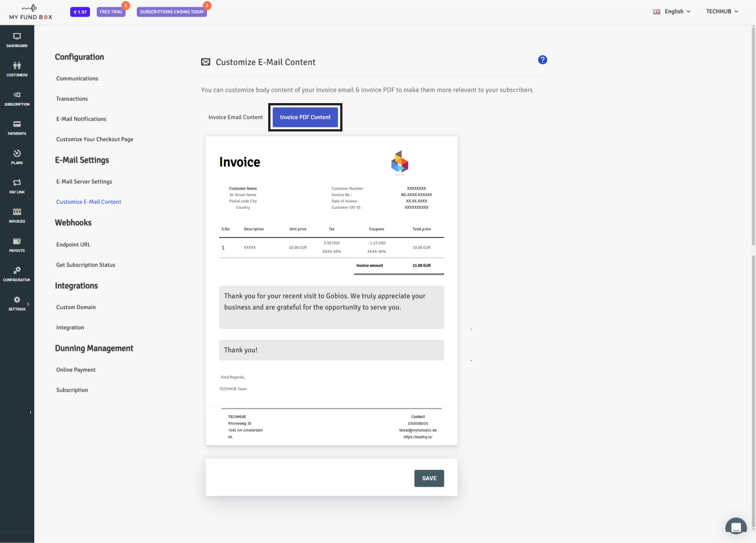756x543 pixels.
Task: Open the Dashboard sidebar icon
Action: pyautogui.click(x=17, y=40)
